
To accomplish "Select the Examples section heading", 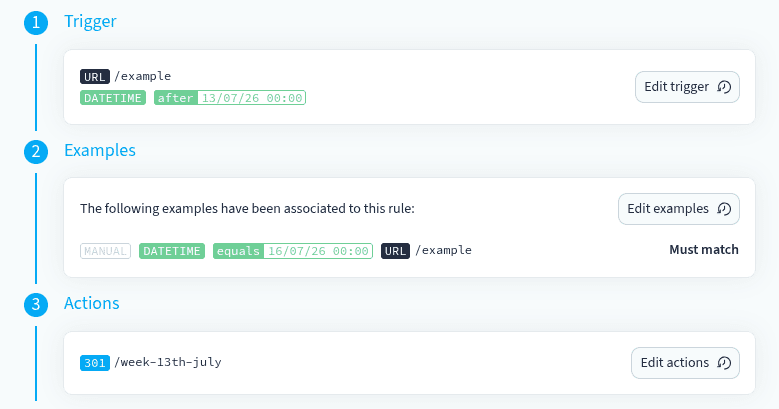I will tap(100, 150).
